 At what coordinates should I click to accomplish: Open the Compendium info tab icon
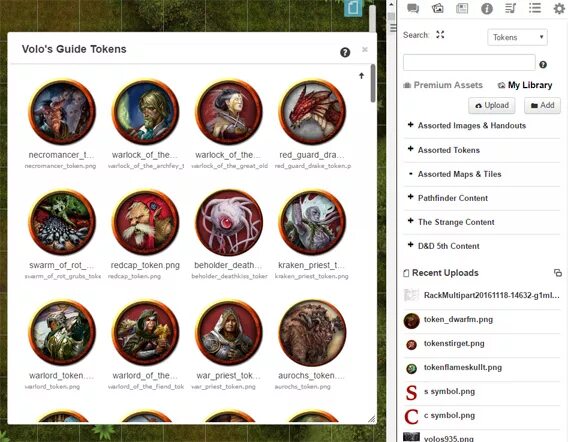pyautogui.click(x=486, y=8)
